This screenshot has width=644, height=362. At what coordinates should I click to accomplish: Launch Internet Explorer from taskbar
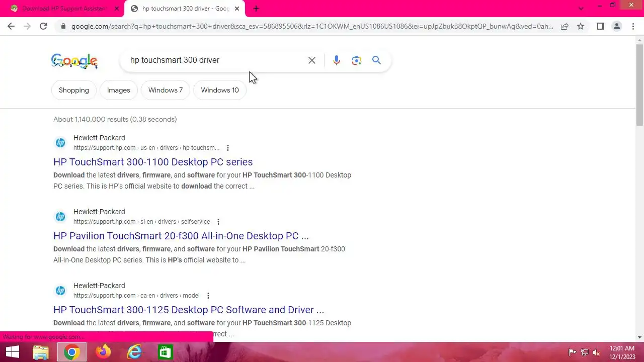click(x=134, y=352)
